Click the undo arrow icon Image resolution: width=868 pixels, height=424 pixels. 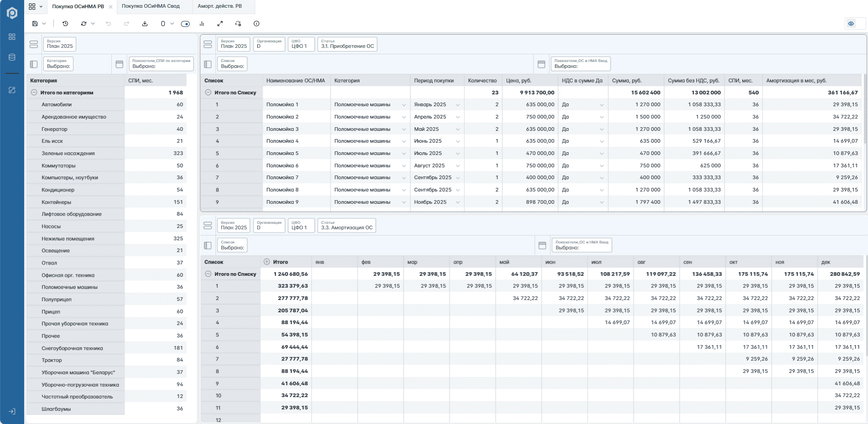[108, 24]
